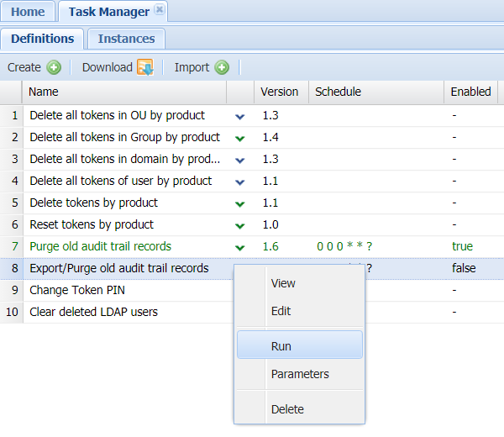
Task: Open Parameters from the context menu
Action: click(299, 374)
